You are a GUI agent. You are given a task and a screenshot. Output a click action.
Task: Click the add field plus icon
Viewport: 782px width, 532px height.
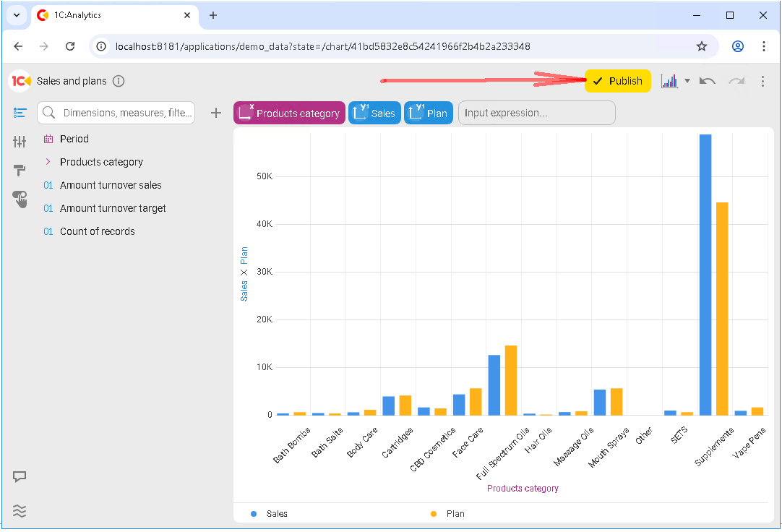tap(215, 113)
